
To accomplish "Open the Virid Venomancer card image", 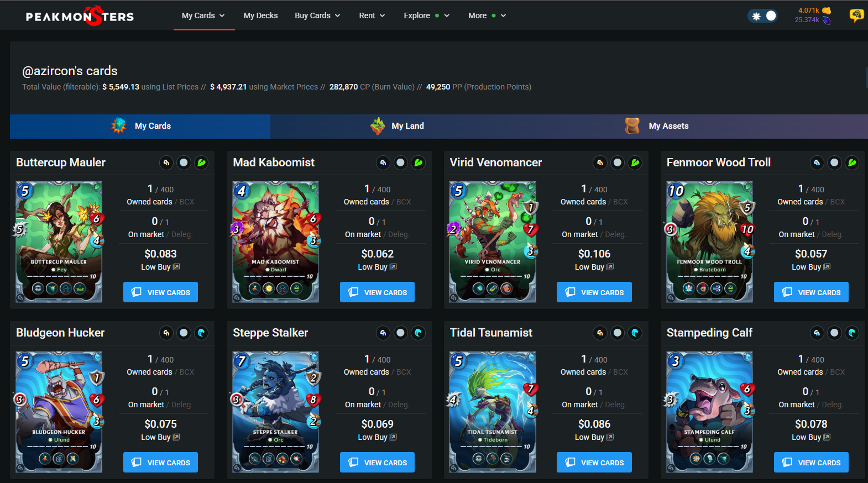I will click(493, 242).
